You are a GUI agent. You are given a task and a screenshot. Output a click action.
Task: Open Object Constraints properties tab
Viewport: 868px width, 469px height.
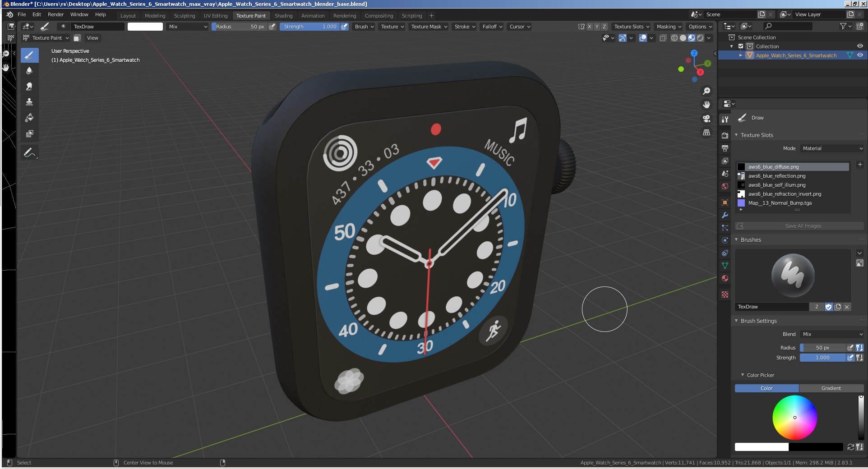725,253
